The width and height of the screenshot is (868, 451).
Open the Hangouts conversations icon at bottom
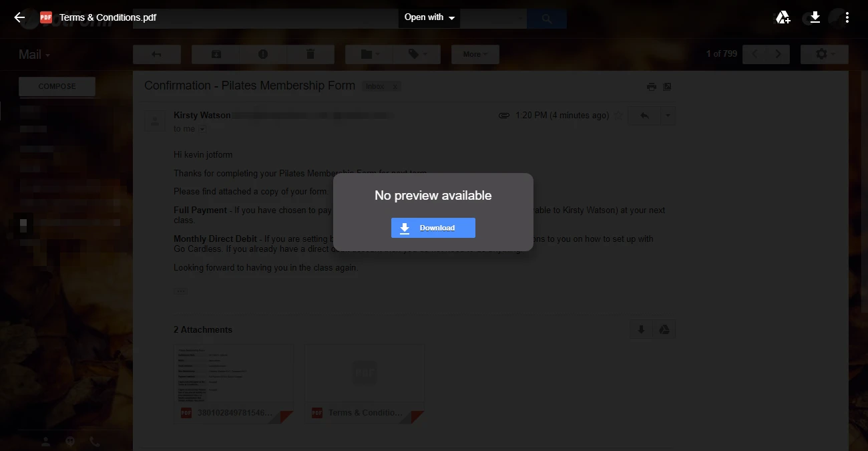[x=70, y=442]
